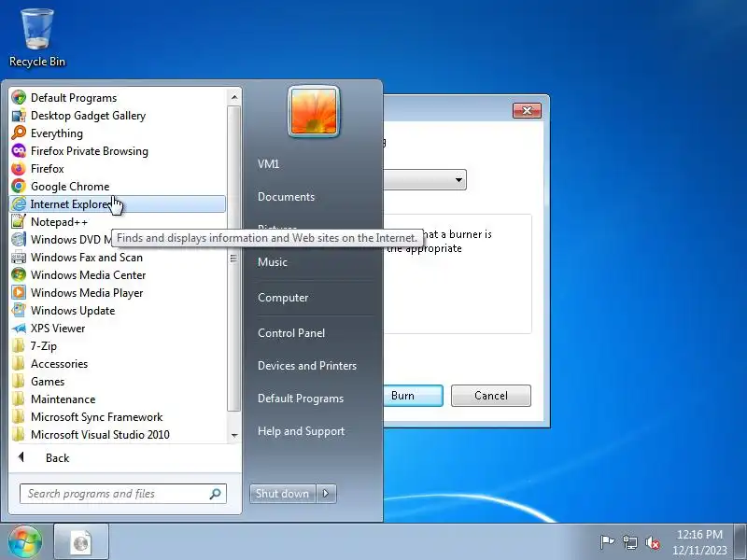This screenshot has width=747, height=560.
Task: Open Control Panel from Start menu
Action: 291,333
